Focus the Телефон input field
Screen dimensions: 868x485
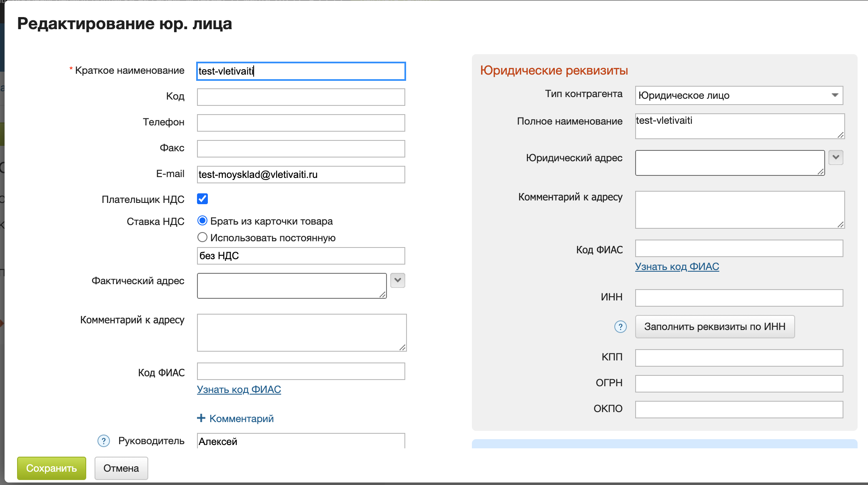coord(300,123)
